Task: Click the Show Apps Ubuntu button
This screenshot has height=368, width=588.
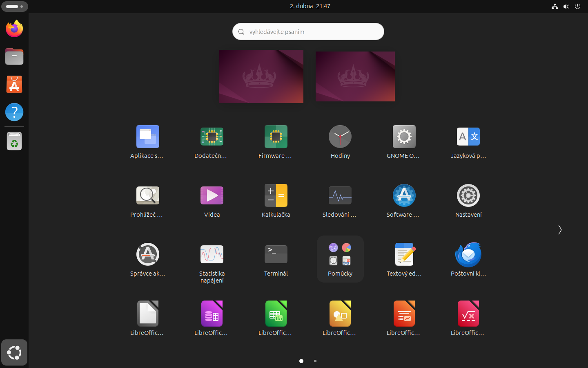Action: pos(14,352)
